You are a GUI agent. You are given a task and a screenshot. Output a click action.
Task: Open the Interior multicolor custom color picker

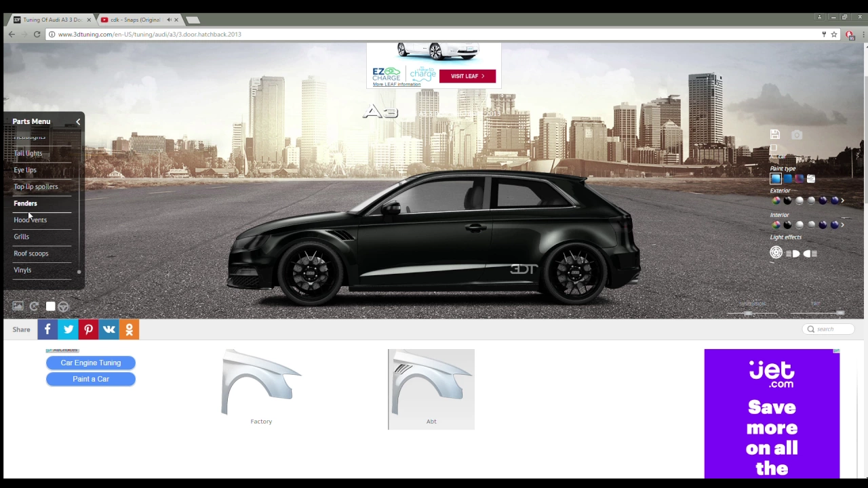(776, 224)
